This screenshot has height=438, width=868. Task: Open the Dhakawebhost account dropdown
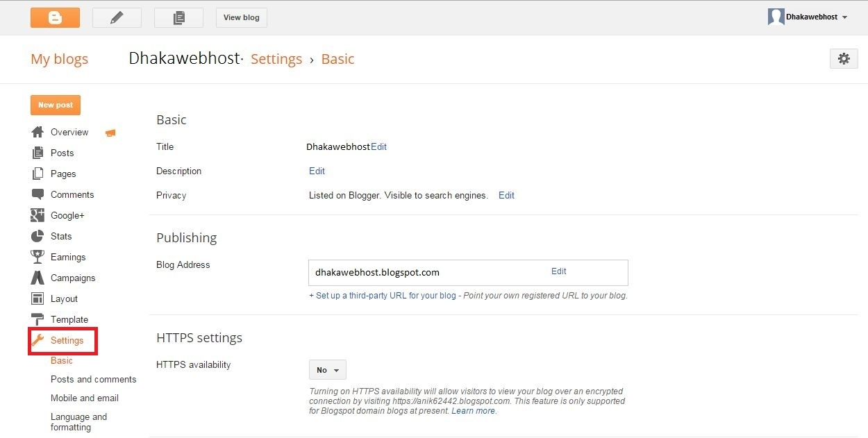pos(816,17)
